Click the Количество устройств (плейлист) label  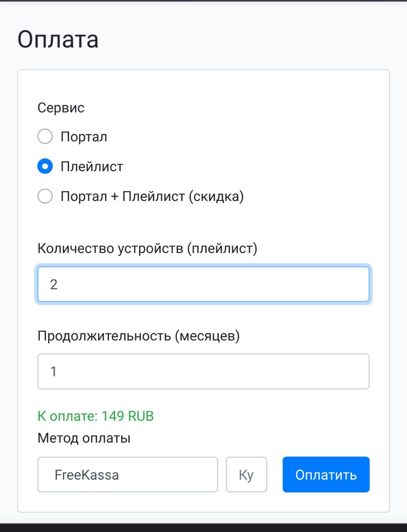tap(147, 248)
